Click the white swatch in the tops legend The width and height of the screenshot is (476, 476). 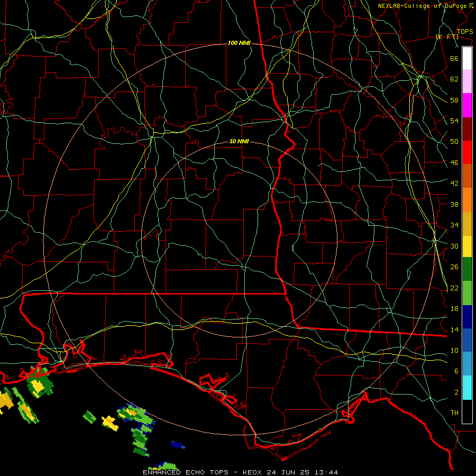tap(467, 58)
